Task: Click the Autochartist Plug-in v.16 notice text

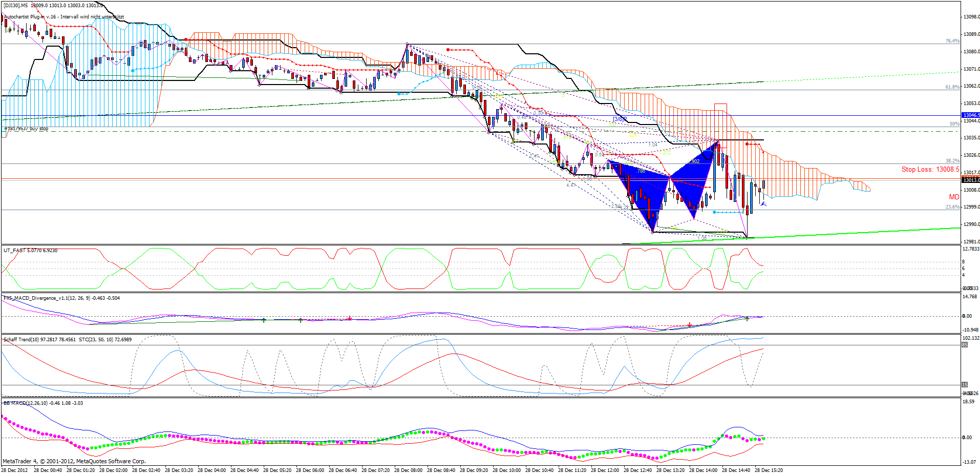Action: [x=63, y=16]
